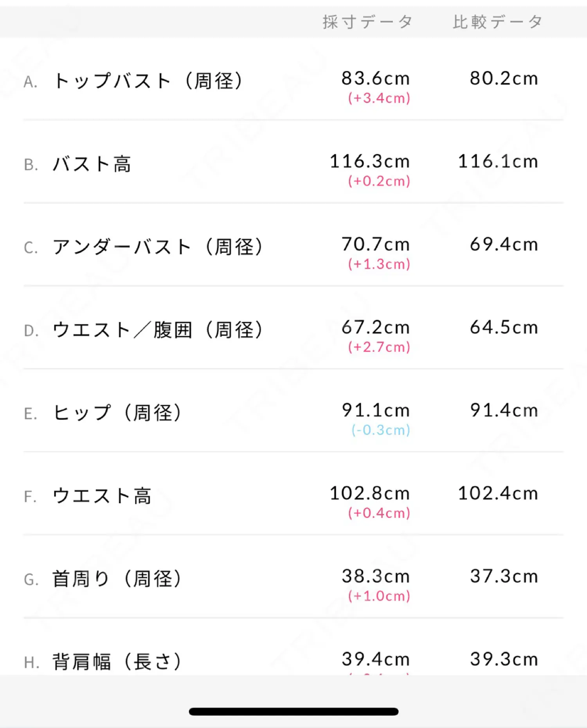Click the pink (+0.2cm) difference text
The width and height of the screenshot is (587, 728).
click(379, 181)
